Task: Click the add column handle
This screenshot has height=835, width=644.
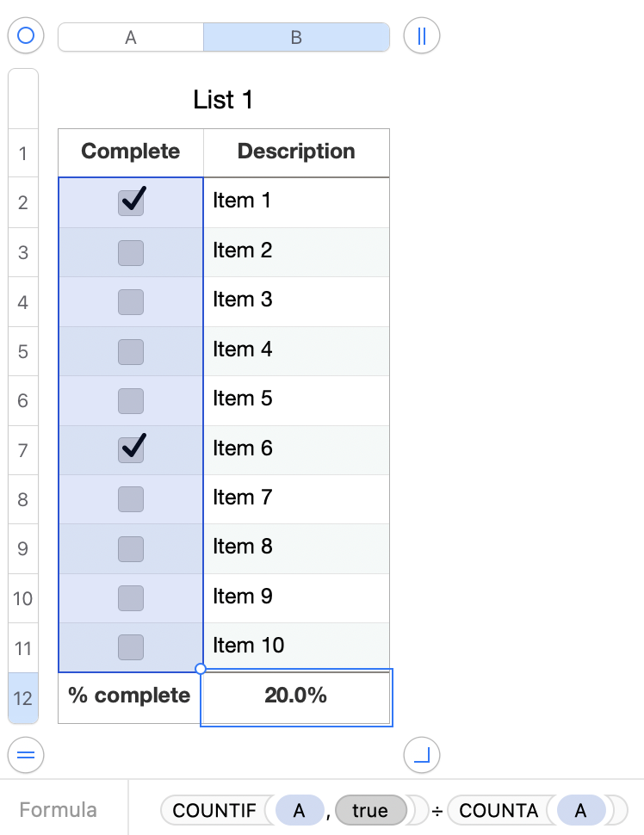Action: 422,36
